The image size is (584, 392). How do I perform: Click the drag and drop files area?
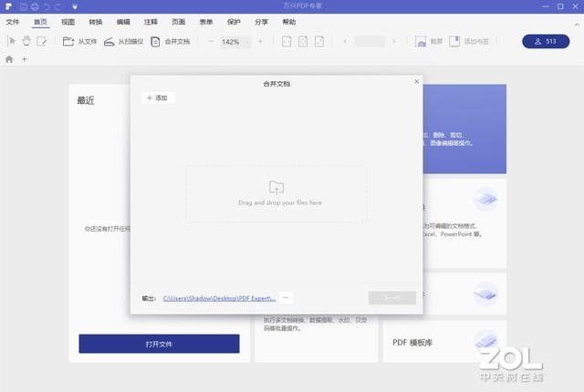tap(276, 193)
